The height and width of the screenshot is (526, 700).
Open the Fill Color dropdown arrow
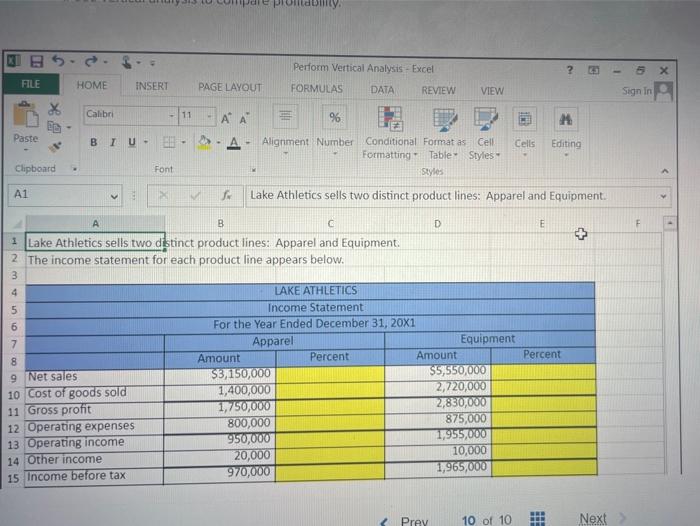click(x=218, y=143)
